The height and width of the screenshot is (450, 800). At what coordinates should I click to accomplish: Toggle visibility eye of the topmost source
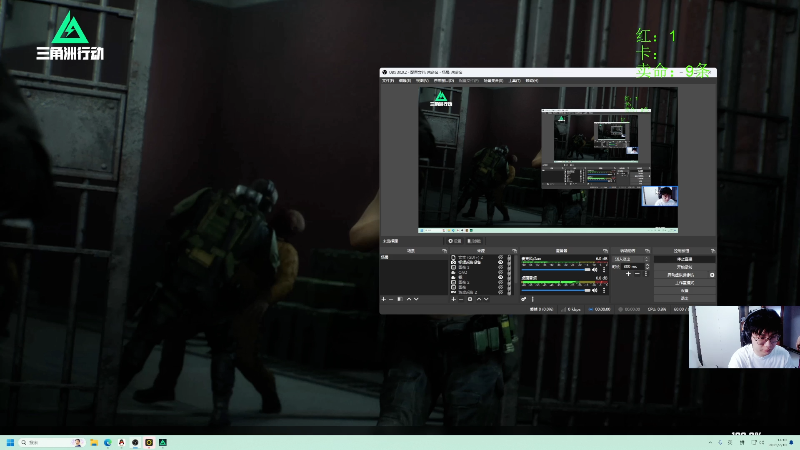(x=501, y=257)
